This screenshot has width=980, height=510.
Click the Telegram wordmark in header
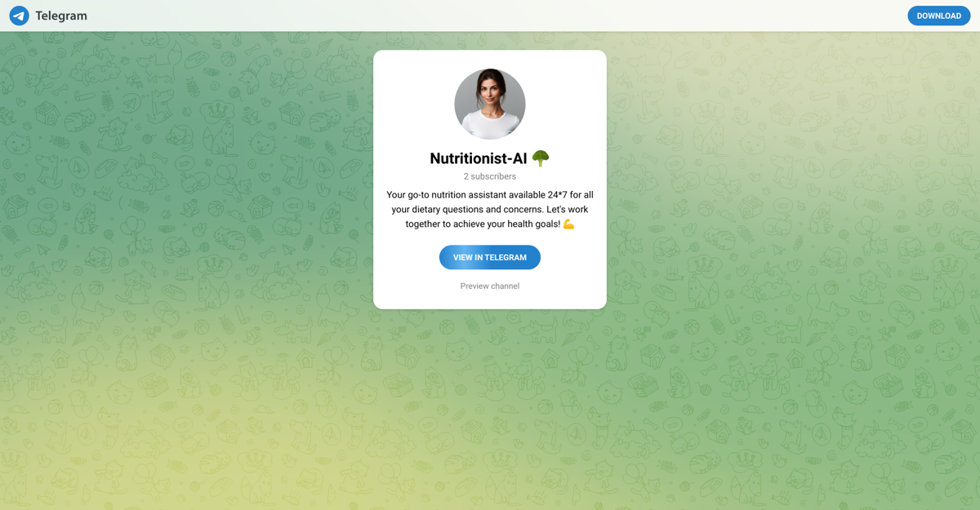tap(61, 16)
